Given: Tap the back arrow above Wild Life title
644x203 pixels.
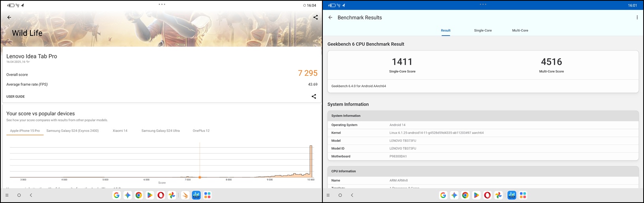Looking at the screenshot, I should 9,17.
